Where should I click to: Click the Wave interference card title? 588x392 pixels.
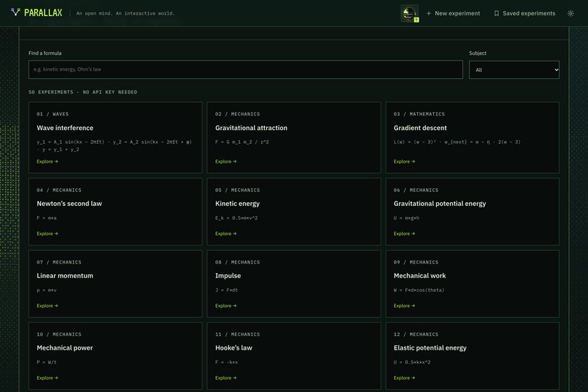click(65, 128)
